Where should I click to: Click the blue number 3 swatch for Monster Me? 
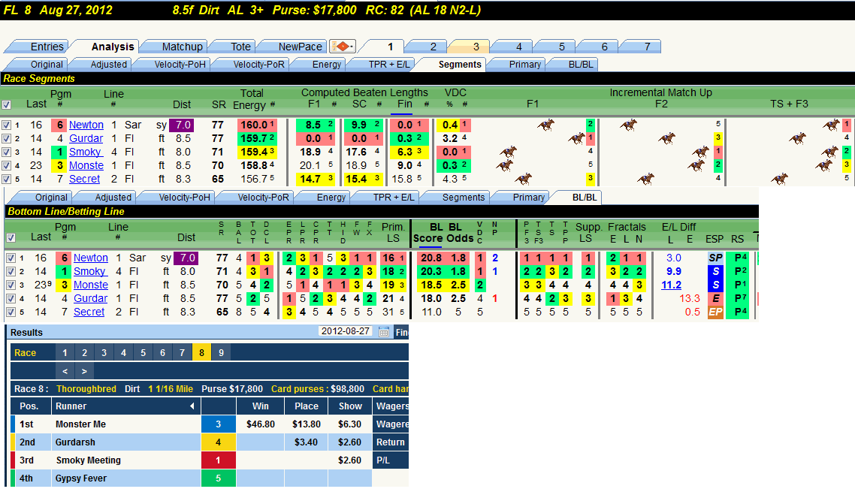click(218, 424)
